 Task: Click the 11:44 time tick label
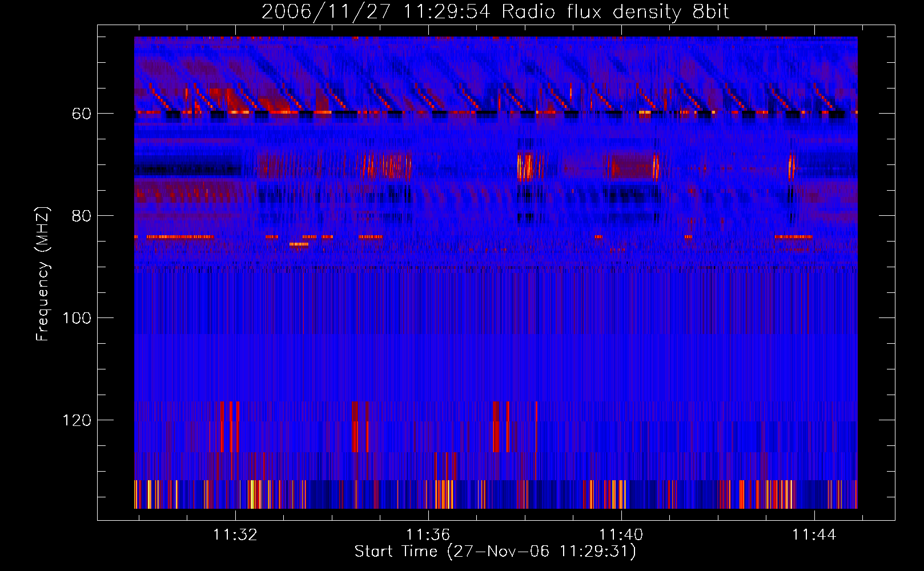[x=814, y=535]
